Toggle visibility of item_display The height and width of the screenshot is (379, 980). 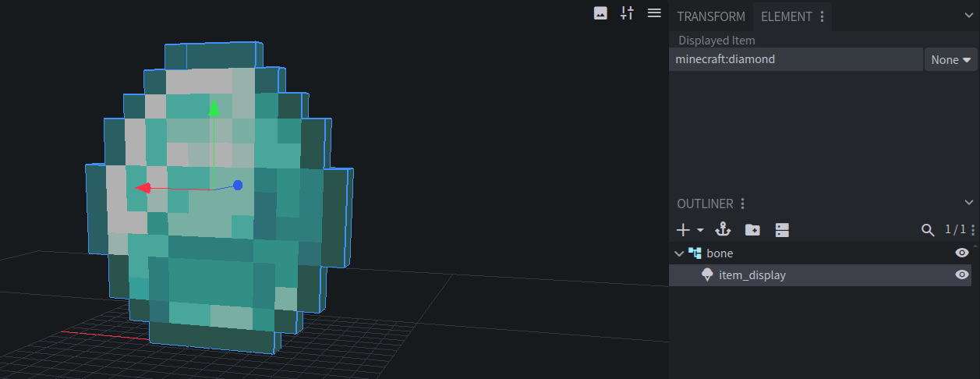(962, 275)
